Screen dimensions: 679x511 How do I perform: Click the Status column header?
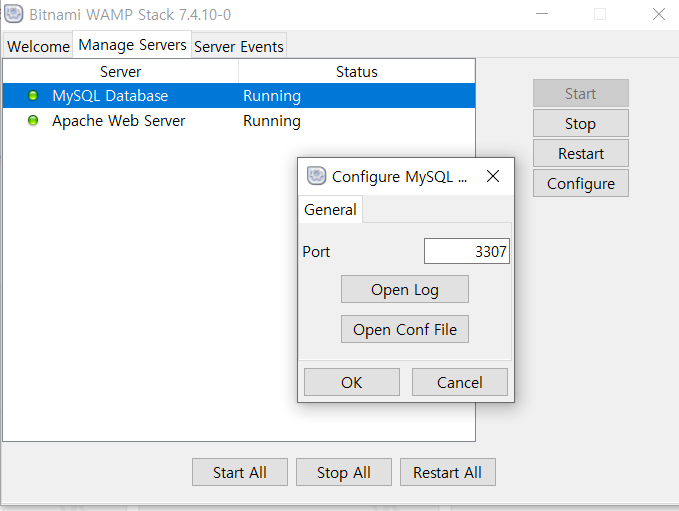[x=357, y=71]
